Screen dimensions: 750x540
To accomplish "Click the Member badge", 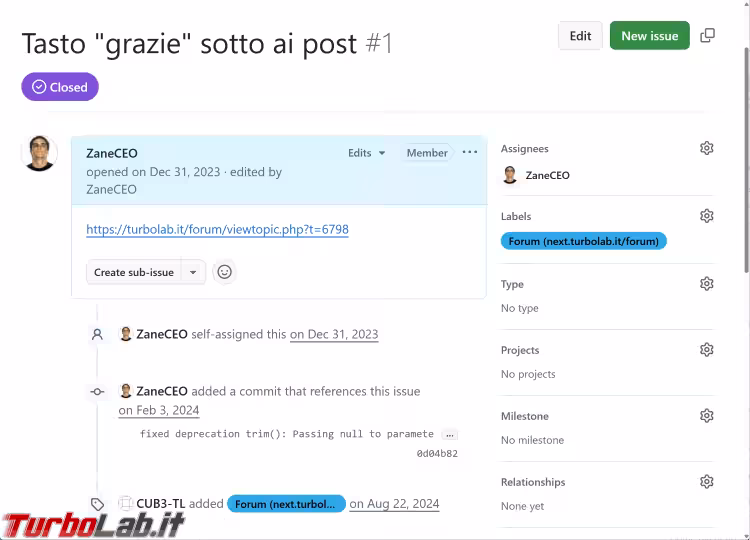I will tap(427, 153).
